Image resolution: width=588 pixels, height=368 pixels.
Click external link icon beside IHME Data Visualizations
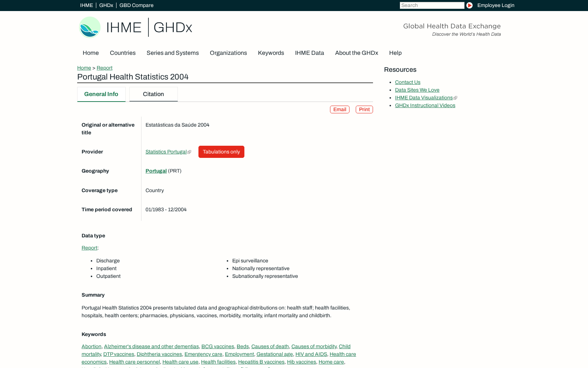tap(455, 98)
